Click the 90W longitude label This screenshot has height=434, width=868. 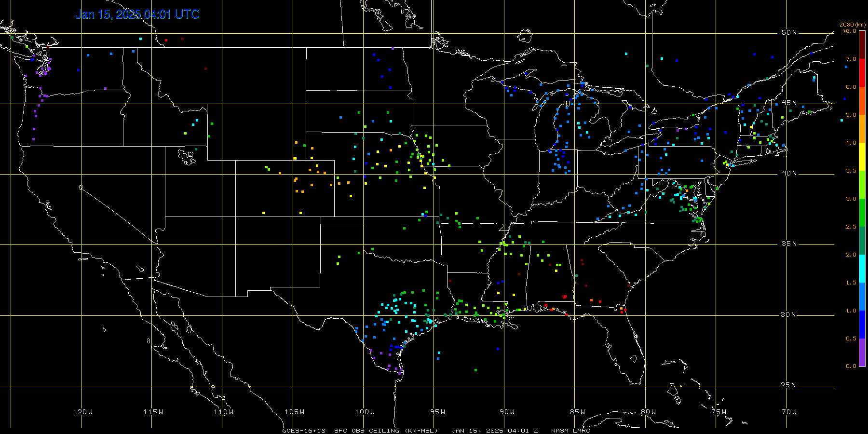coord(507,412)
